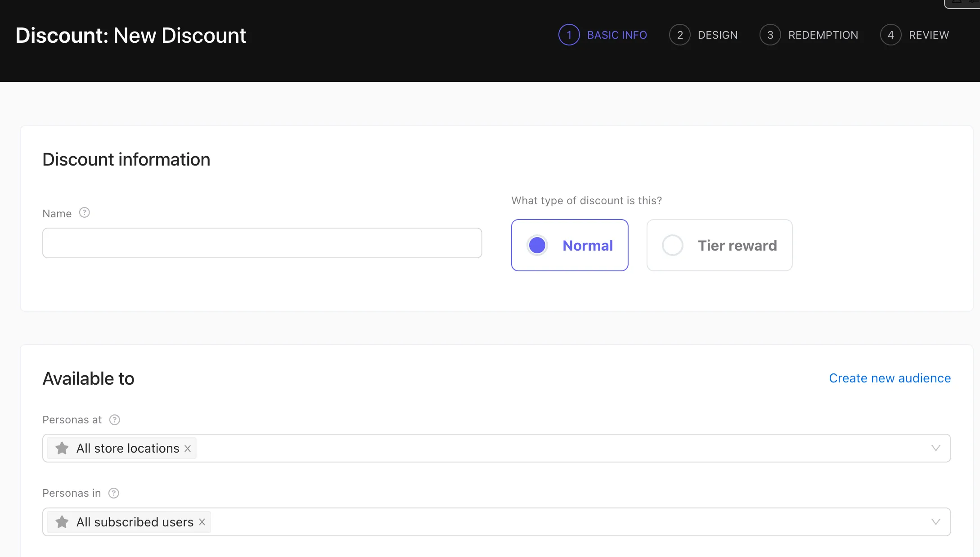Image resolution: width=980 pixels, height=557 pixels.
Task: Click the Tier reward radio circle
Action: coord(673,245)
